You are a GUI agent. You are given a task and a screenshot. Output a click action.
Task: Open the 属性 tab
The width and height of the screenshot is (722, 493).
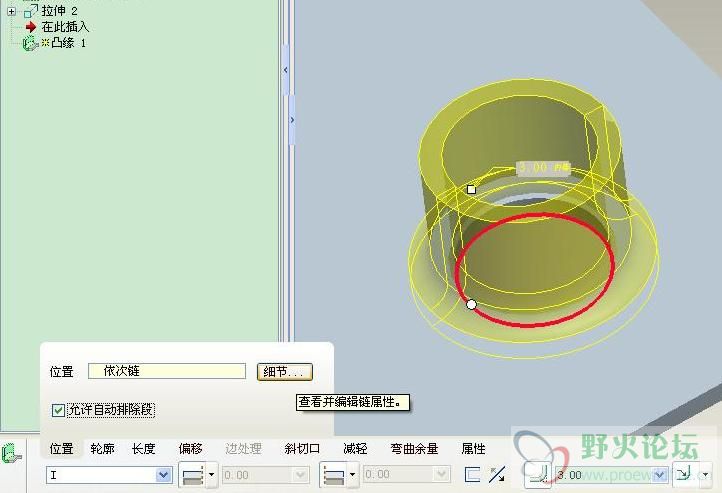point(473,448)
